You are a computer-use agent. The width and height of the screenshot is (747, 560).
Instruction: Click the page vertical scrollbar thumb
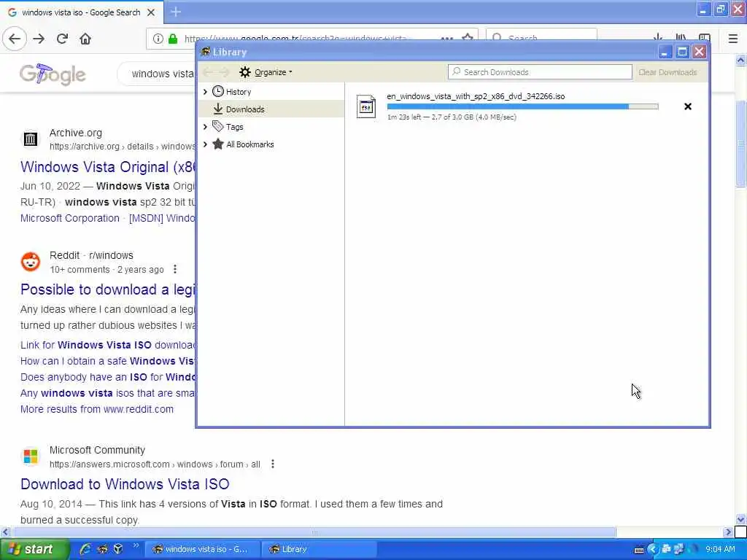[x=740, y=144]
